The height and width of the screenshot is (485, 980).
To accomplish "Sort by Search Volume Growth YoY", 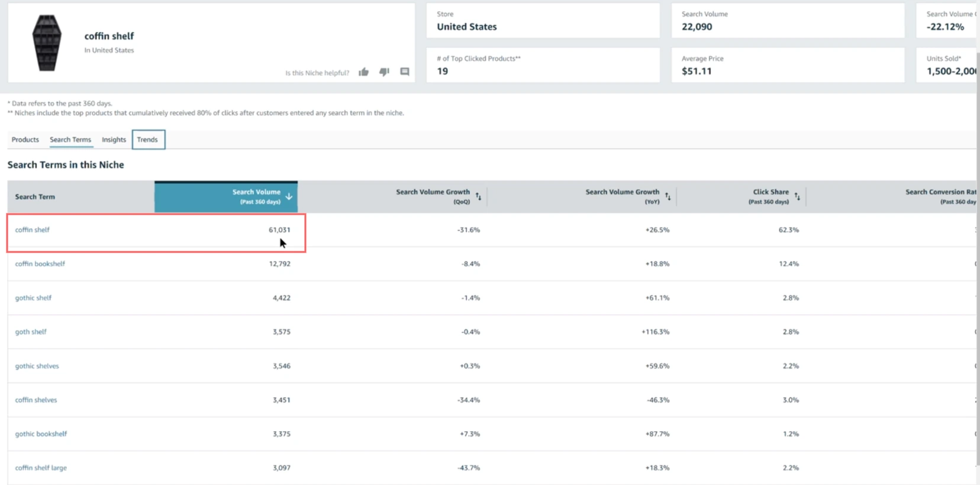I will click(x=668, y=196).
